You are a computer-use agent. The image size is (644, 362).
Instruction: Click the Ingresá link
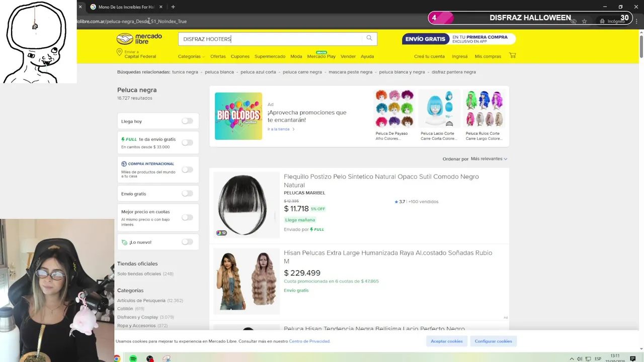click(459, 56)
